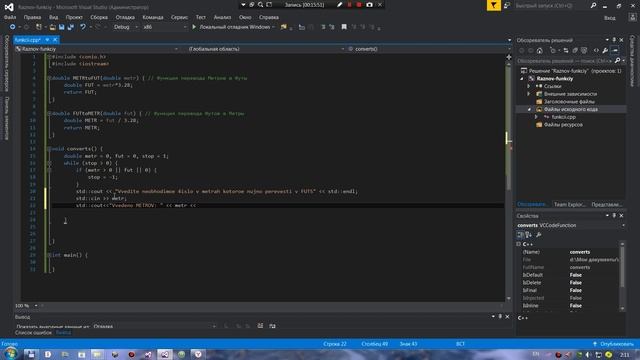Switch to the Обозреватель решений tab
The width and height of the screenshot is (640, 360).
[532, 204]
